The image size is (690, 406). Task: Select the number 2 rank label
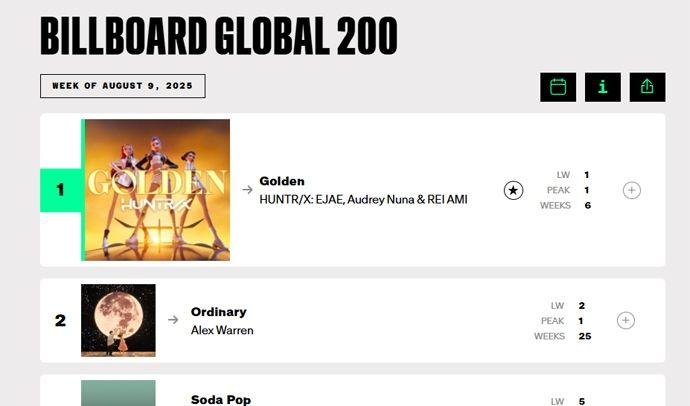[x=60, y=320]
